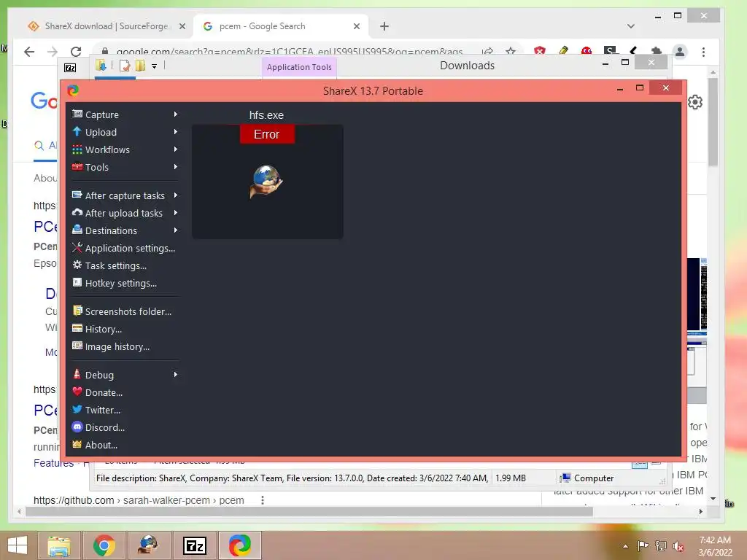Click the Discord logo icon
Screen dimensions: 747x560
click(x=77, y=427)
